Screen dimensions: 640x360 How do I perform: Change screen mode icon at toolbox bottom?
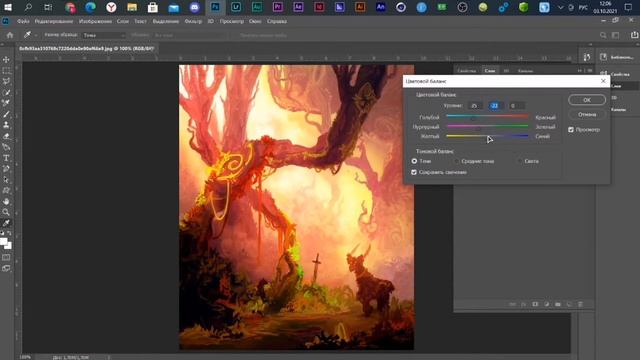(x=6, y=269)
